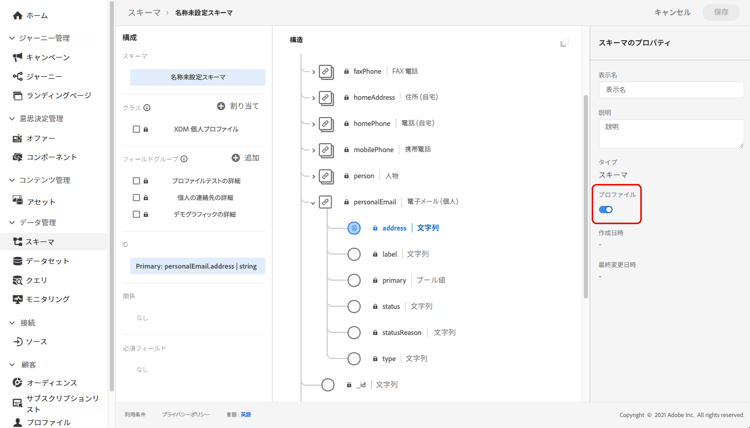This screenshot has width=750, height=428.
Task: Click the 説明 text area
Action: pyautogui.click(x=671, y=133)
